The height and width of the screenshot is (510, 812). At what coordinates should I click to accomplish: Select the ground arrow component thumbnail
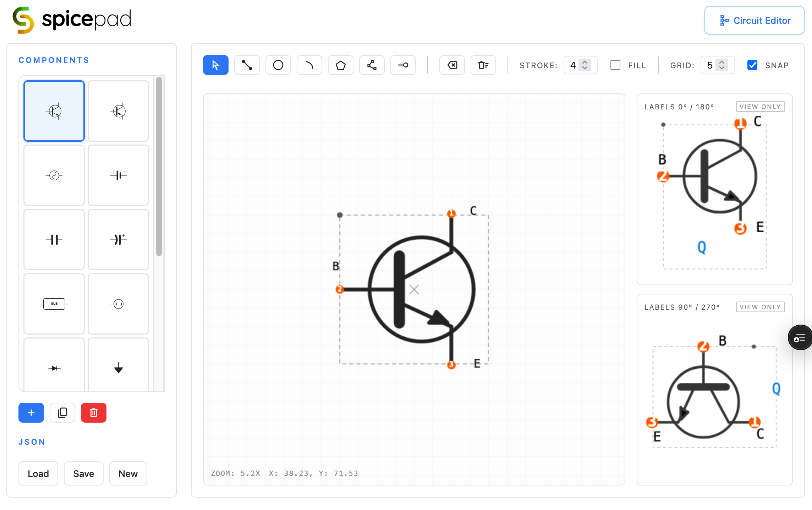(118, 365)
